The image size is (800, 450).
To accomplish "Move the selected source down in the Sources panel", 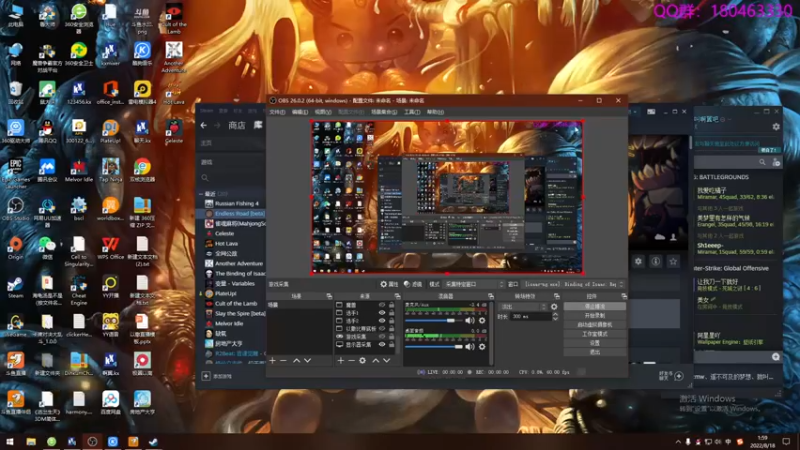I will tap(387, 360).
